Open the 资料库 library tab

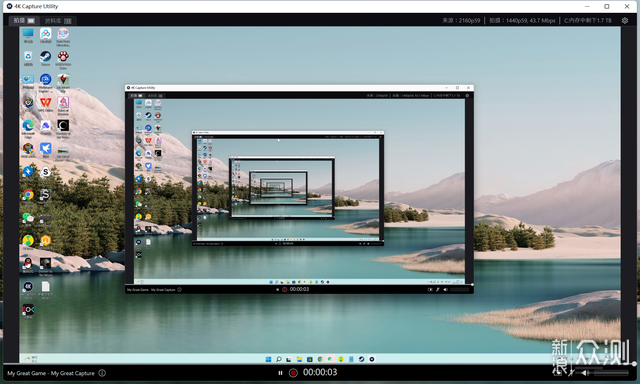tap(58, 20)
